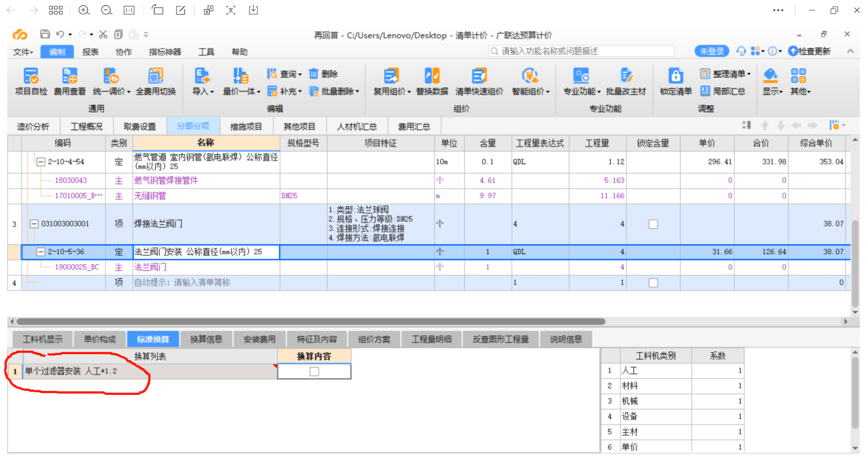Expand the 查询 dropdown arrow

300,74
